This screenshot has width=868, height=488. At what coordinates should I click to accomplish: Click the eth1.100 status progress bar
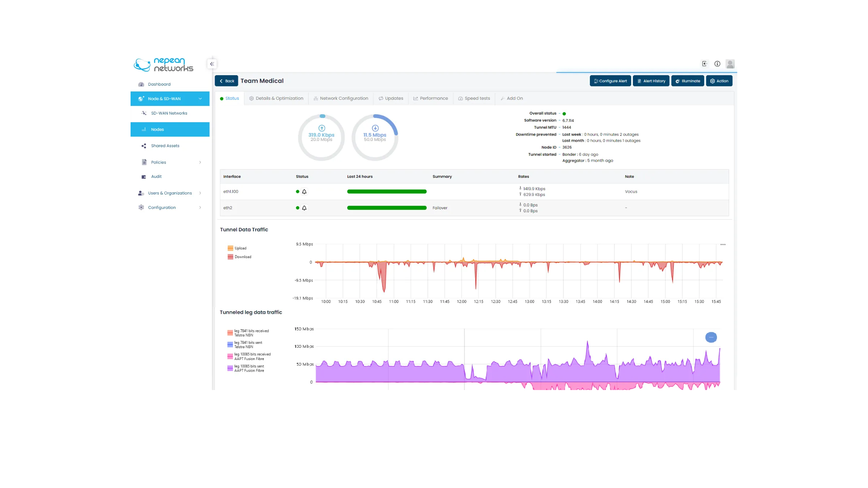click(387, 192)
